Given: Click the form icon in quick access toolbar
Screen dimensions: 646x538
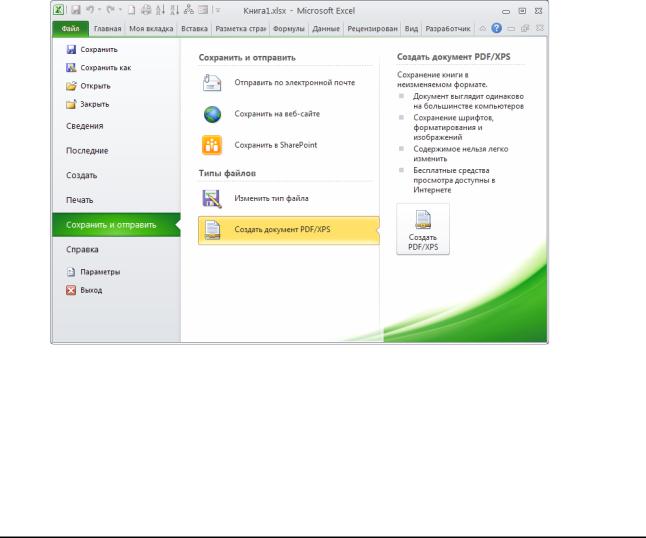Looking at the screenshot, I should 203,10.
